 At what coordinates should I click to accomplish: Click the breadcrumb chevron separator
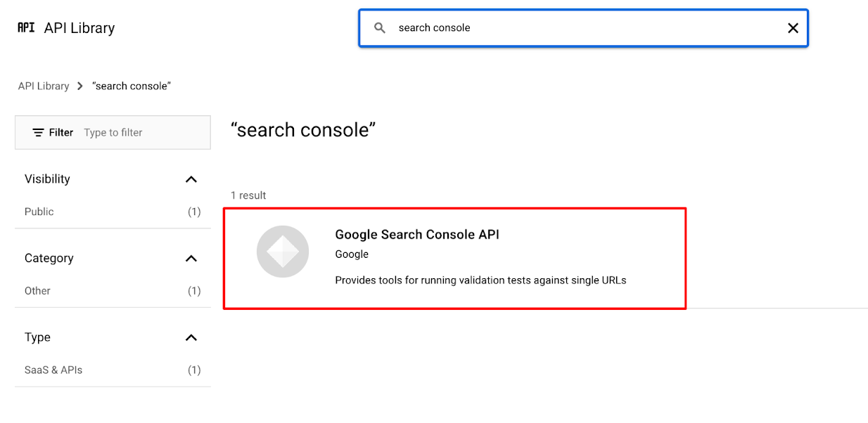click(x=80, y=86)
